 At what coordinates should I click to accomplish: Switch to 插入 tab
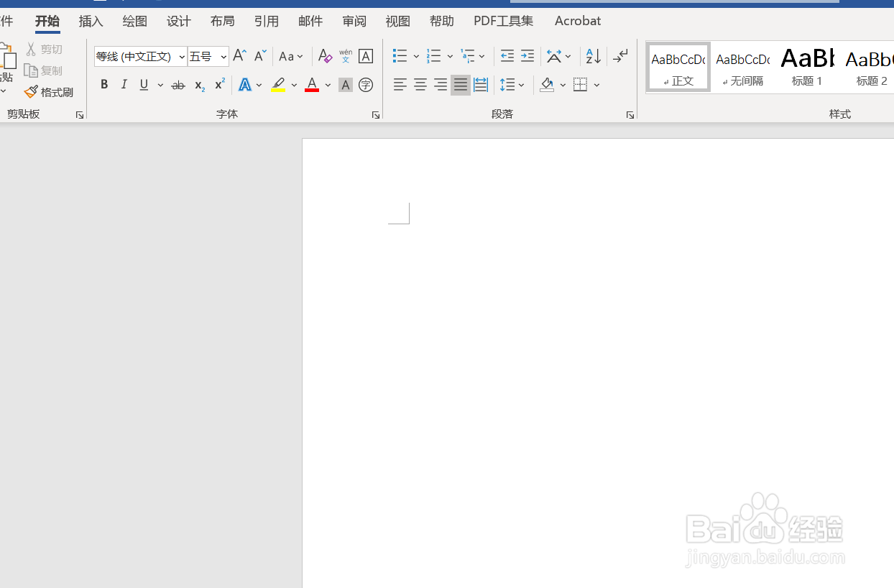click(x=91, y=21)
